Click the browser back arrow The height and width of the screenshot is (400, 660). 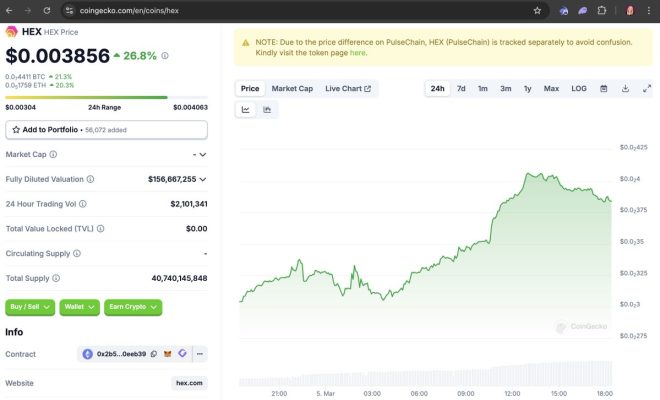tap(9, 11)
